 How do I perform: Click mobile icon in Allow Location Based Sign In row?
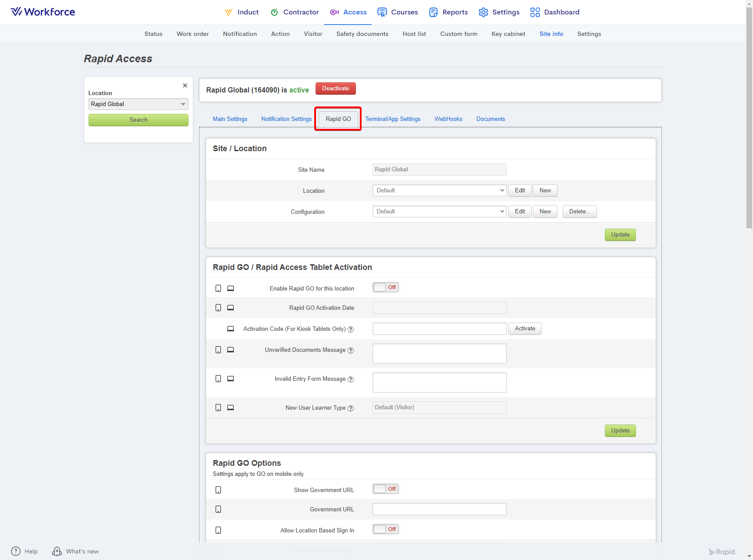coord(218,530)
